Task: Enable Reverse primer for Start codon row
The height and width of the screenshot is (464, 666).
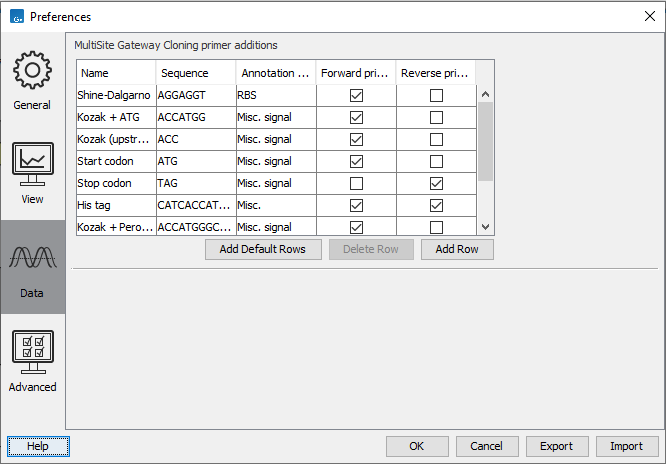Action: click(x=435, y=161)
